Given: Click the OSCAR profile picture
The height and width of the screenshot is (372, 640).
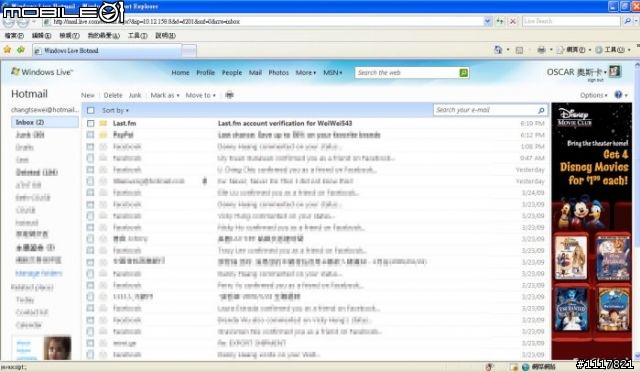Looking at the screenshot, I should point(615,71).
